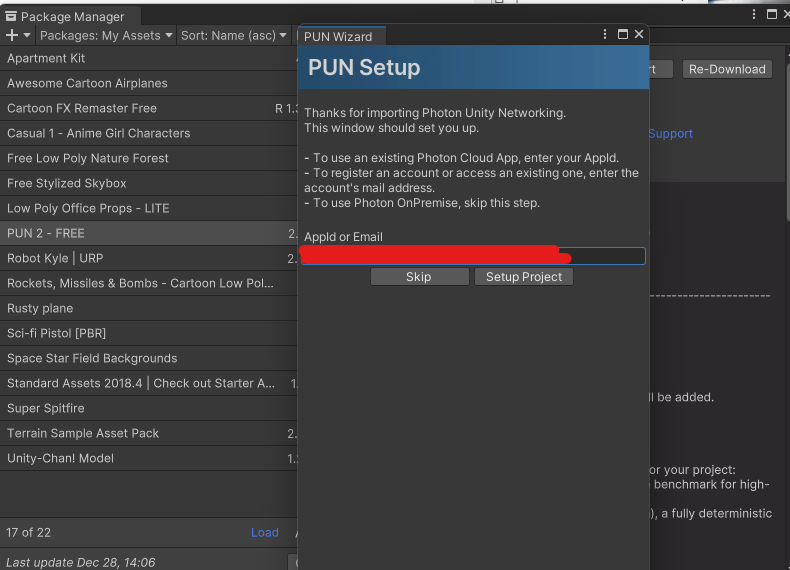
Task: Select Awesome Cartoon Airplanes package
Action: (149, 83)
